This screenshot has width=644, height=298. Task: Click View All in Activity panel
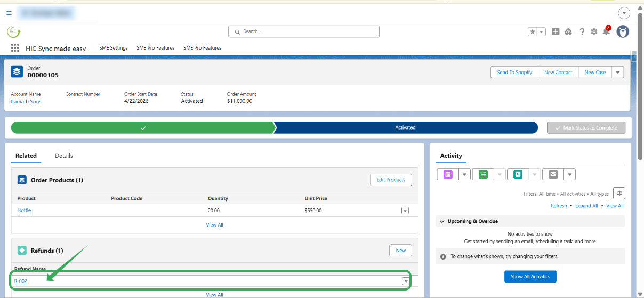coord(615,206)
